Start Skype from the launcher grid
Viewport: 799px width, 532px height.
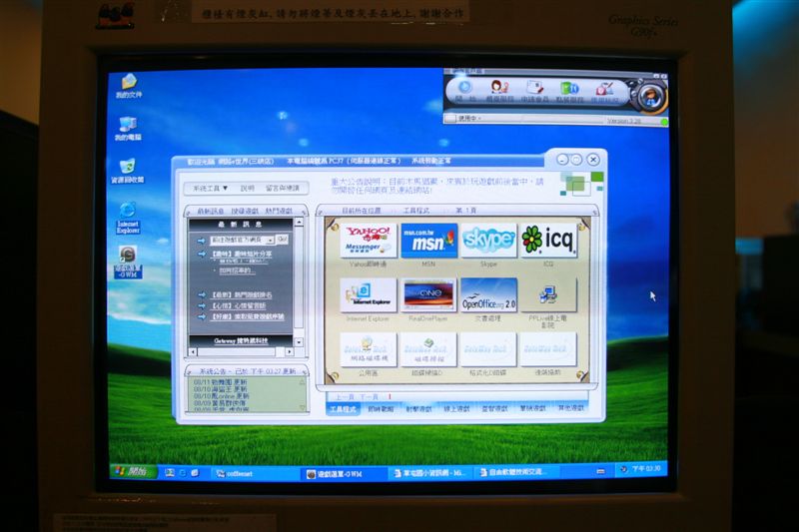click(488, 241)
